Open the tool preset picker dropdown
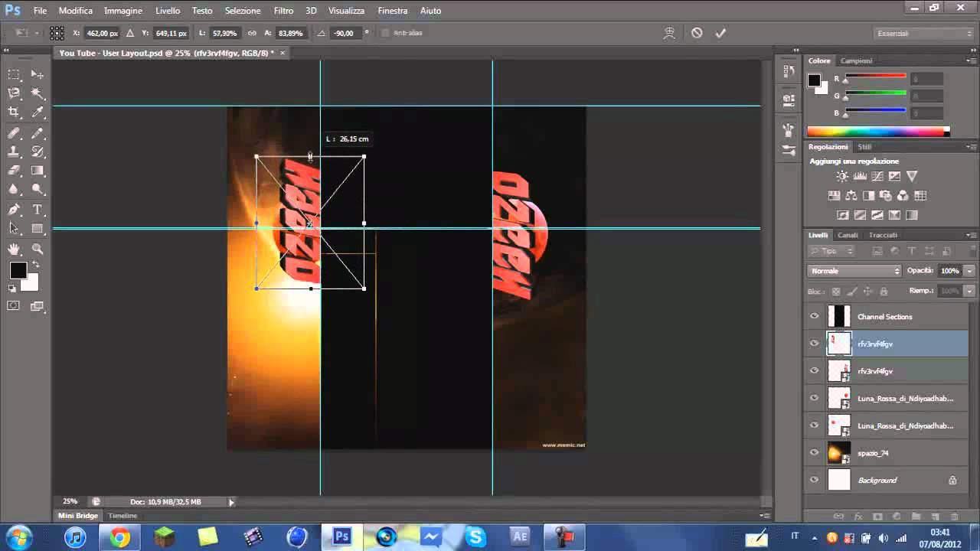 click(x=26, y=33)
